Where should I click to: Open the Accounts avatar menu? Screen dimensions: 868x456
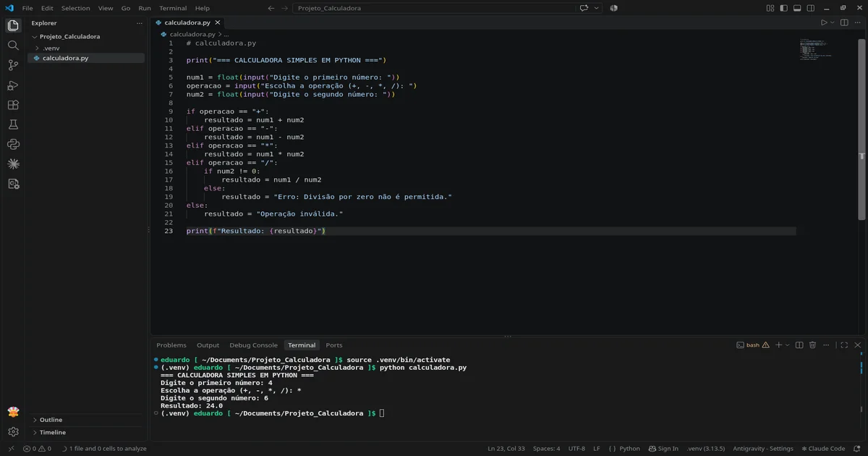13,412
